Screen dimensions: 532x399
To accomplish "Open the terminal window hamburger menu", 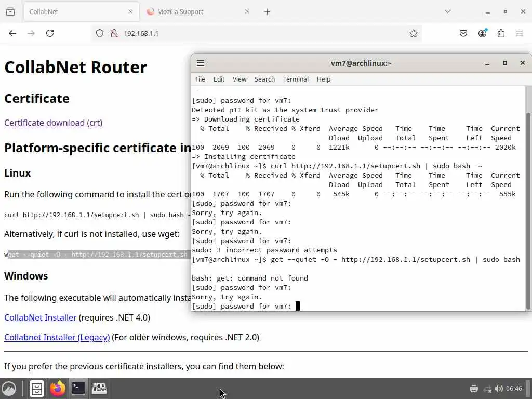I will [x=201, y=63].
